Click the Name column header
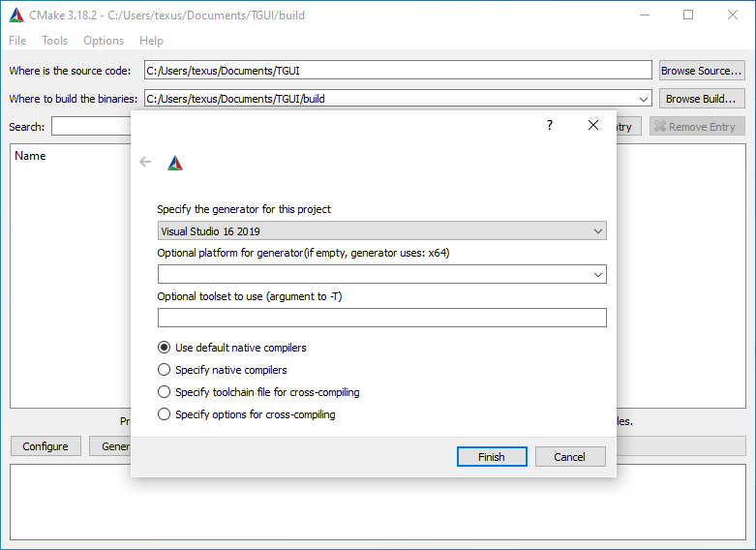The height and width of the screenshot is (550, 756). tap(30, 156)
